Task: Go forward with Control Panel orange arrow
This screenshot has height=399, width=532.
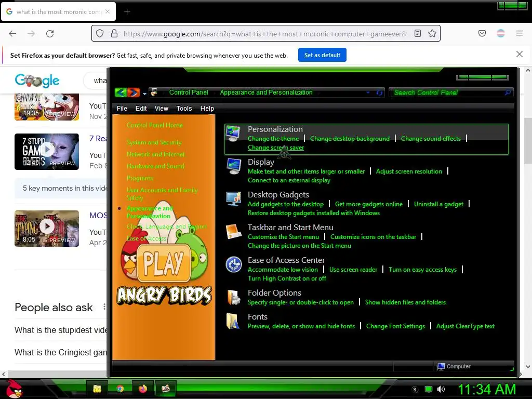Action: coord(134,92)
